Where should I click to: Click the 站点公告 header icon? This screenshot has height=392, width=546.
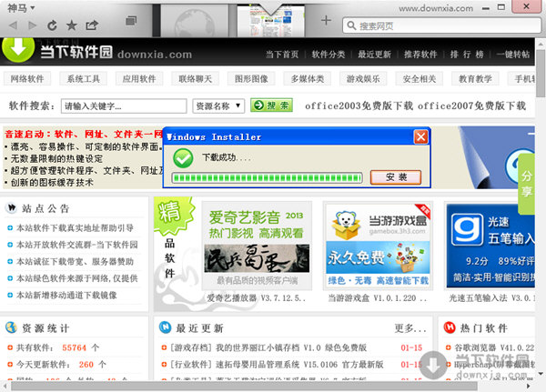tap(11, 208)
